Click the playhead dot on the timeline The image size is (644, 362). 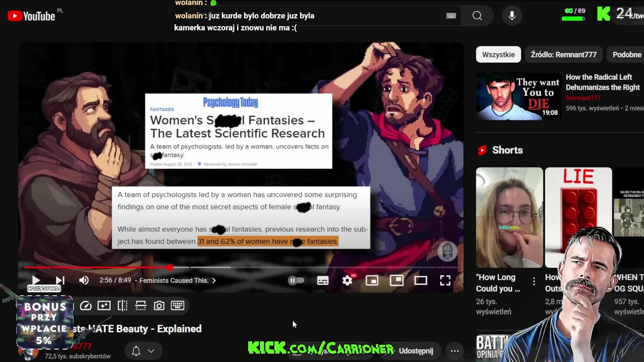pyautogui.click(x=170, y=267)
